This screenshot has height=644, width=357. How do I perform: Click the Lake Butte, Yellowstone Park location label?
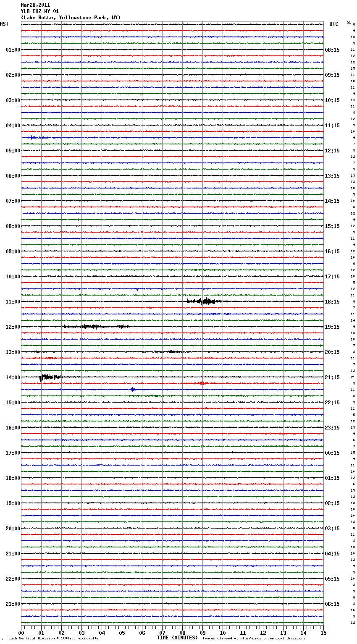pyautogui.click(x=71, y=18)
